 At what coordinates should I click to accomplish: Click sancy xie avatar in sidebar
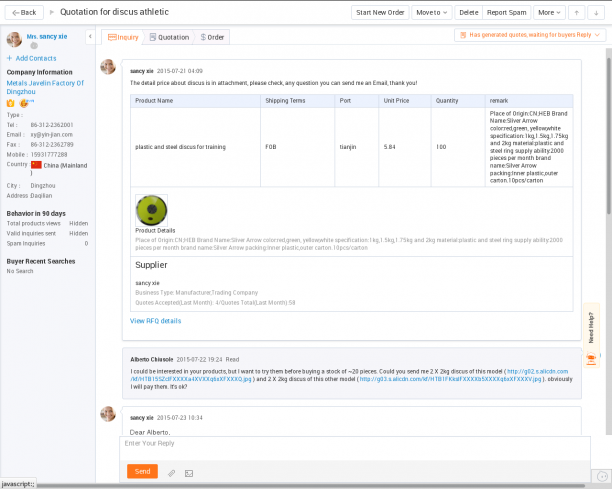point(14,39)
